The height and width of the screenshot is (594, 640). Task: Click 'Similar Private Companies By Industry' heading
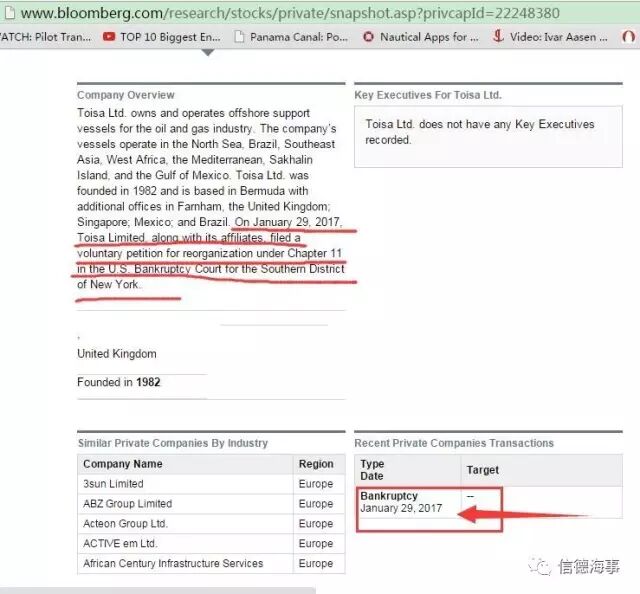pyautogui.click(x=173, y=443)
